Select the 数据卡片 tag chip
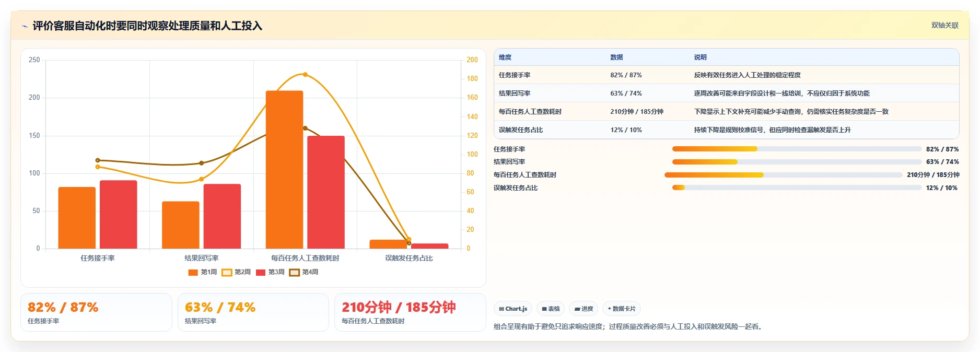The width and height of the screenshot is (980, 352). pos(622,309)
